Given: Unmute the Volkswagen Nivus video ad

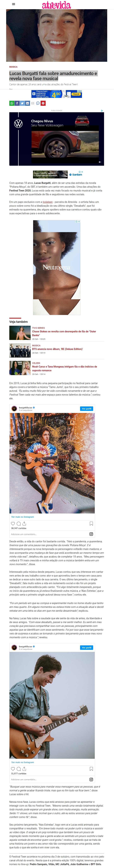Looking at the screenshot, I should click(99, 162).
